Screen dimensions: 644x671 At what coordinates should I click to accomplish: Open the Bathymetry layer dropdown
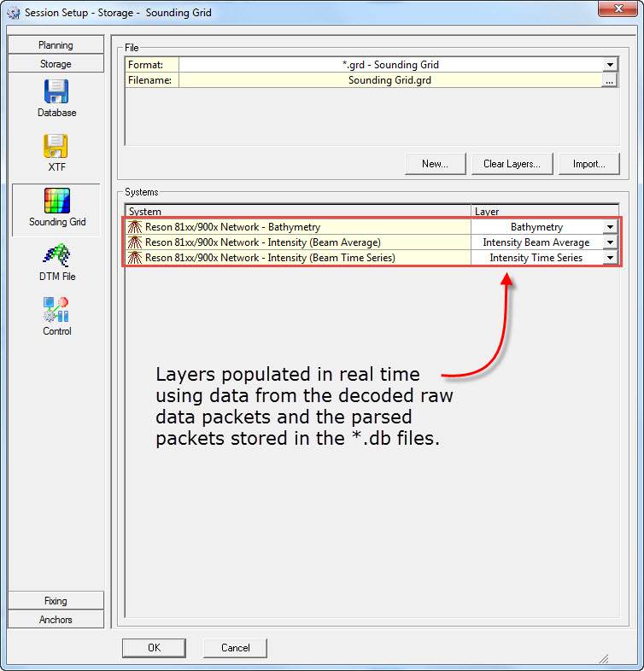(610, 227)
